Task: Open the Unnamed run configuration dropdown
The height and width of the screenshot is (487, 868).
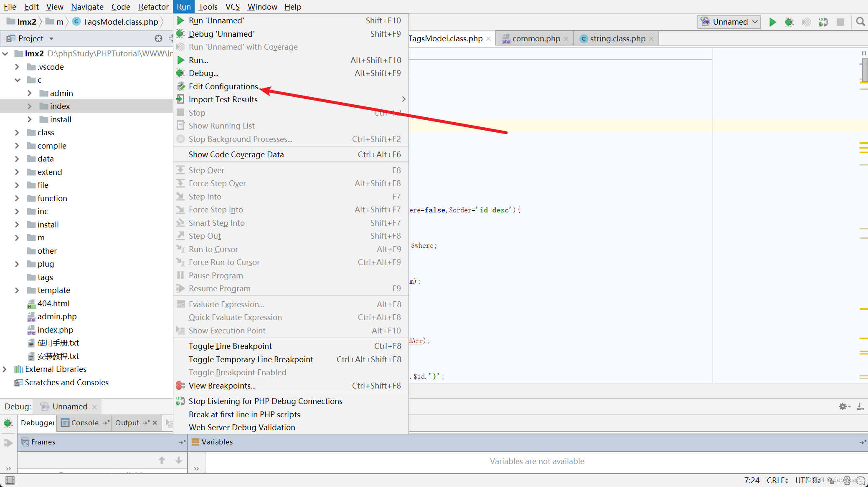Action: [x=728, y=22]
